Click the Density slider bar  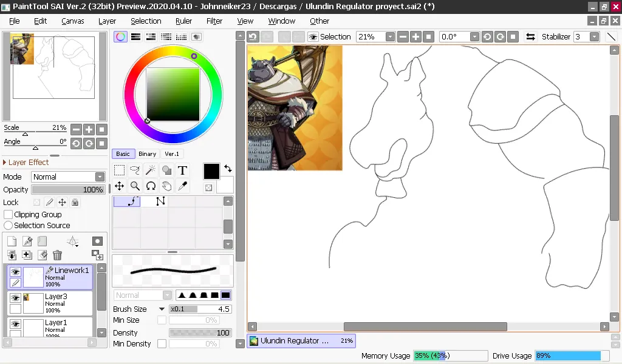click(x=200, y=333)
